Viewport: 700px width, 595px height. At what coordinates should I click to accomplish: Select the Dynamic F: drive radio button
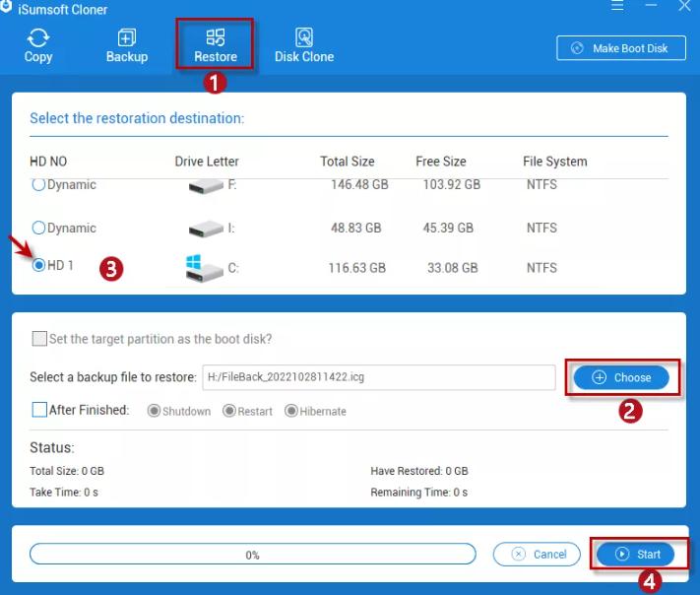pyautogui.click(x=38, y=184)
